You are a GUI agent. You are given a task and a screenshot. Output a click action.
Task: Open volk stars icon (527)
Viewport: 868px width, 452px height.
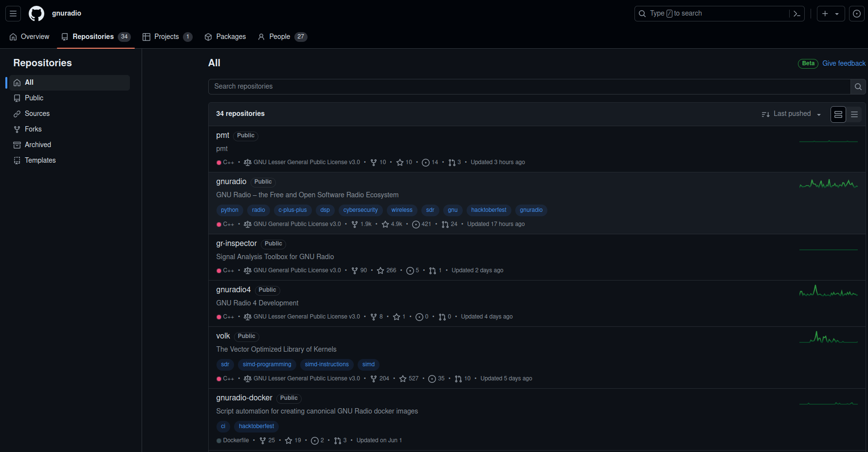403,378
